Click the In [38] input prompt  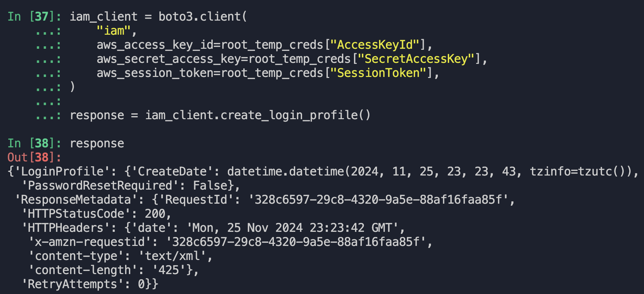tap(34, 143)
